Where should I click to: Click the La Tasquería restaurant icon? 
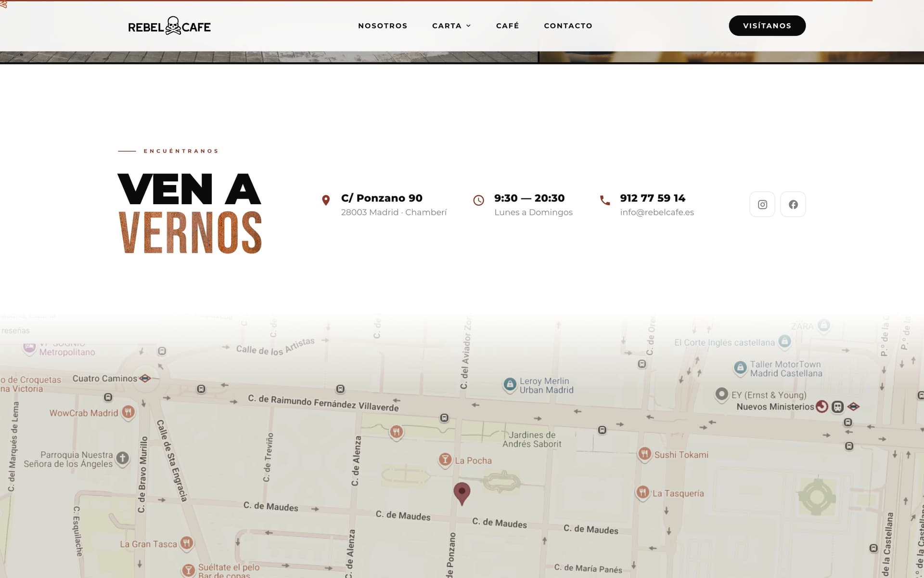click(x=642, y=492)
